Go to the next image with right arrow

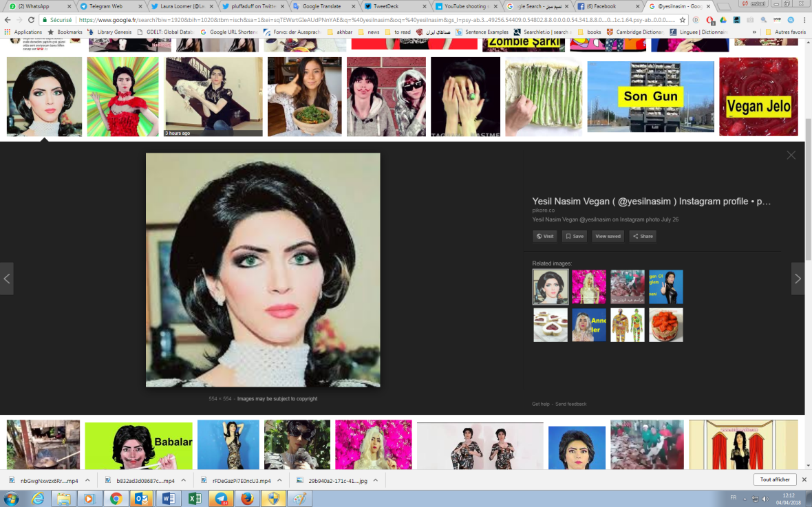(798, 279)
